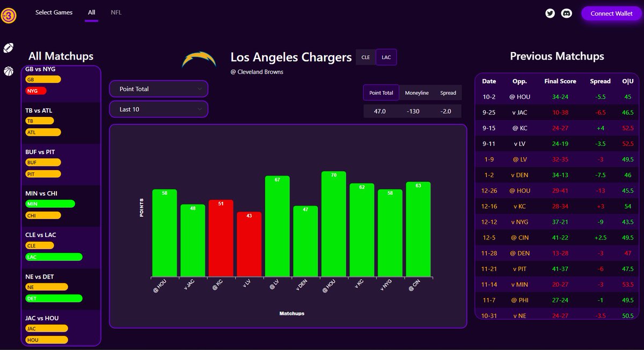
Task: Expand the Point Total dropdown
Action: (158, 89)
